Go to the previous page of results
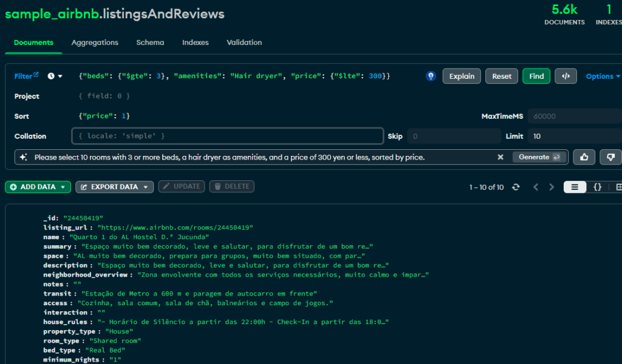The image size is (622, 364). 536,187
